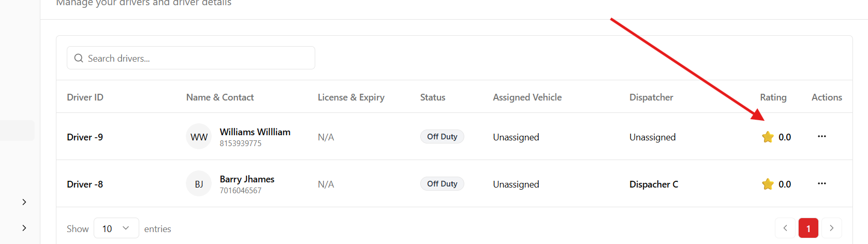The image size is (868, 244).
Task: Open actions menu for Barry Jhames
Action: 821,184
